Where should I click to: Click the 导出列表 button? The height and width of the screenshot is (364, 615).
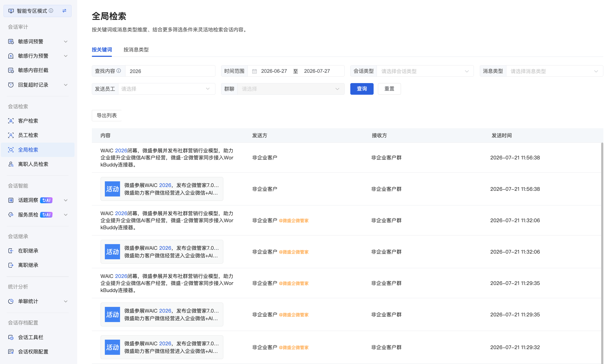106,115
